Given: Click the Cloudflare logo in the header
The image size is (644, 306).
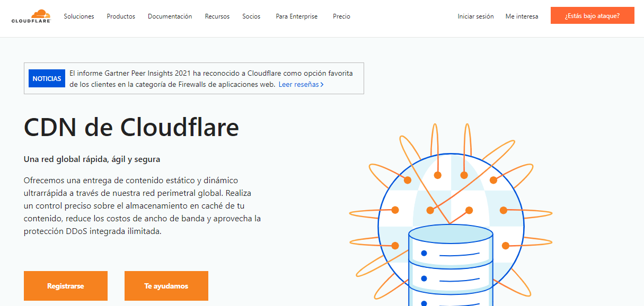Looking at the screenshot, I should [31, 16].
